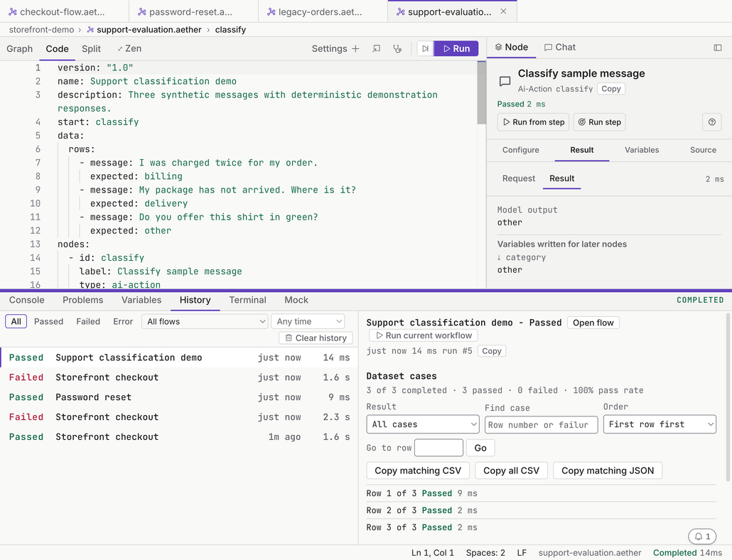Viewport: 732px width, 560px height.
Task: Click the pop-out arrow icon in the editor toolbar
Action: pyautogui.click(x=376, y=48)
